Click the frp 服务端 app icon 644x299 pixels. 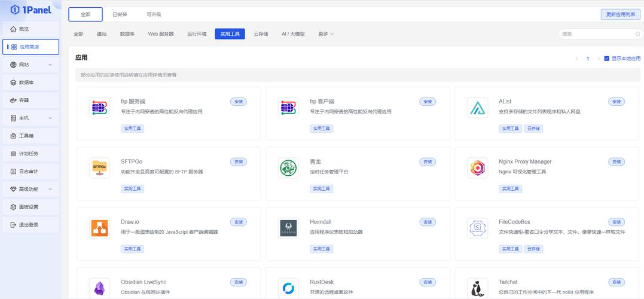[x=99, y=108]
